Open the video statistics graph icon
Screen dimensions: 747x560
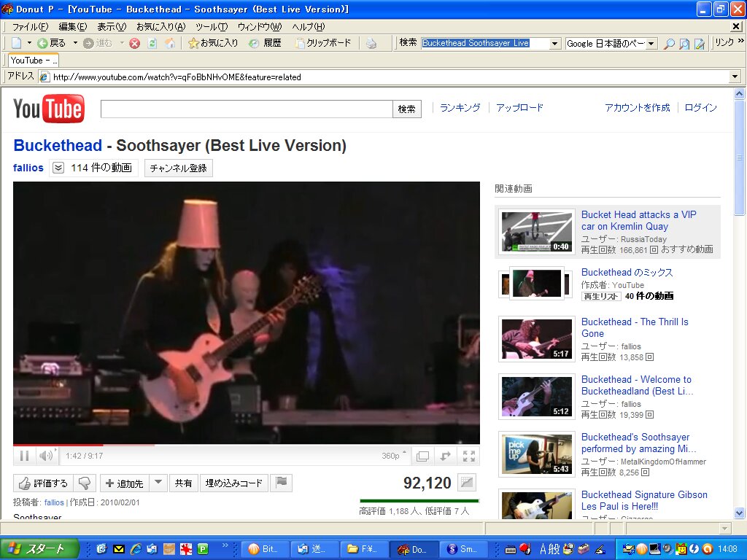[467, 483]
